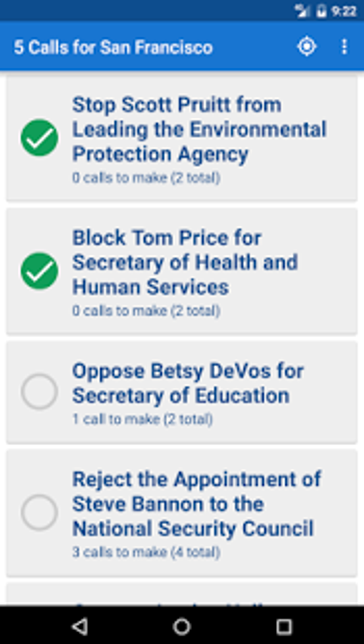Tap the battery icon in status bar
364x644 pixels.
click(x=321, y=11)
